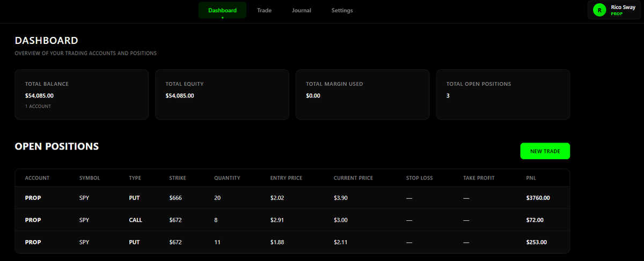Select the Total Margin Used card
Screen dimensions: 644x261
[362, 94]
